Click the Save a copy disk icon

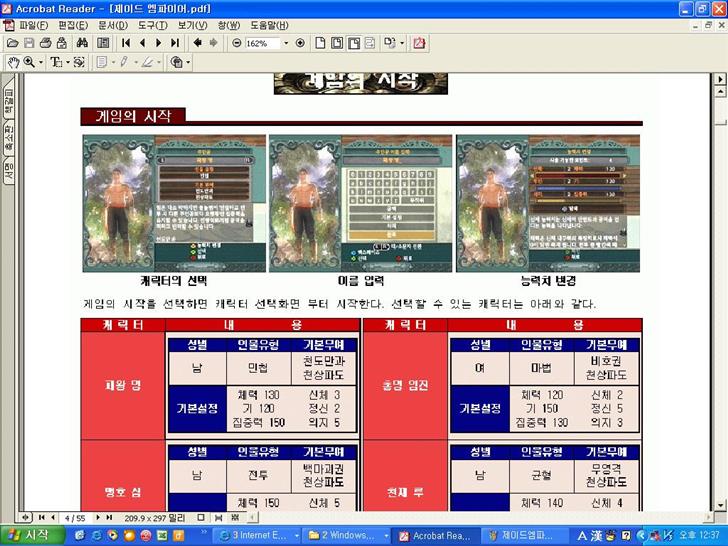tap(29, 43)
